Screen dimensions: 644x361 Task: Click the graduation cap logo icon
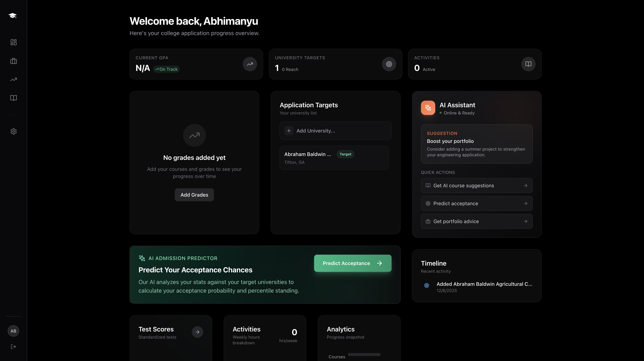tap(13, 16)
